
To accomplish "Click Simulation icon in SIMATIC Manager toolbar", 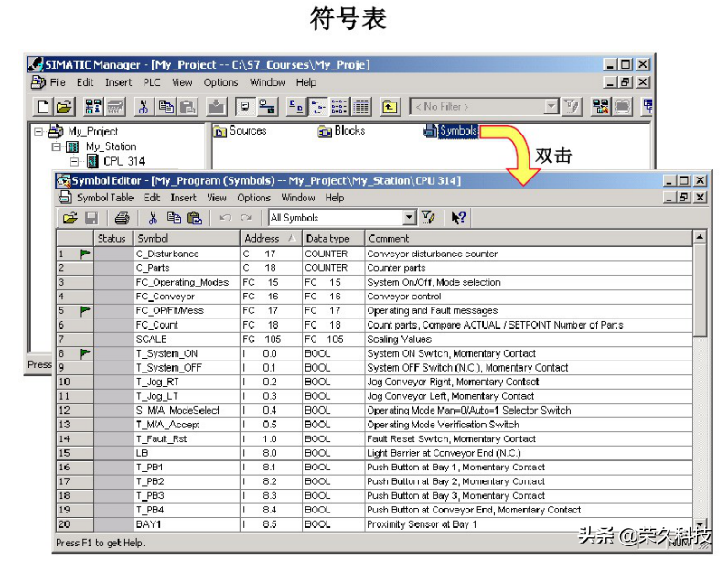I will tap(623, 107).
